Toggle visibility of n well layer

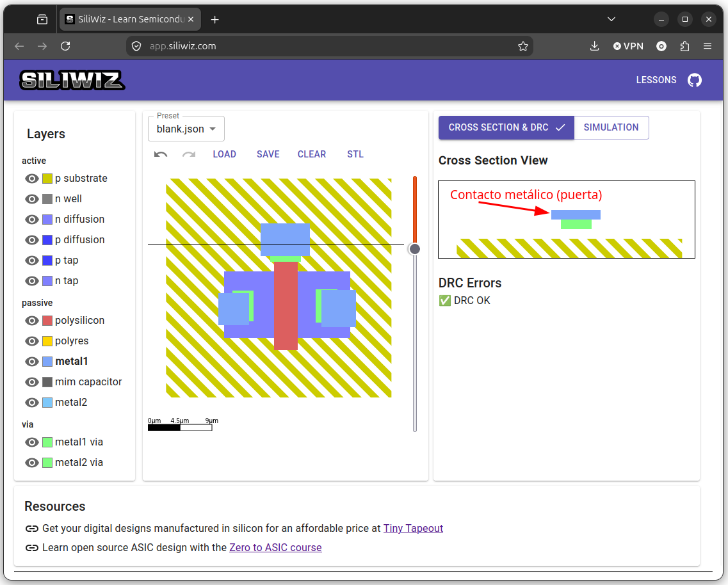[x=31, y=199]
